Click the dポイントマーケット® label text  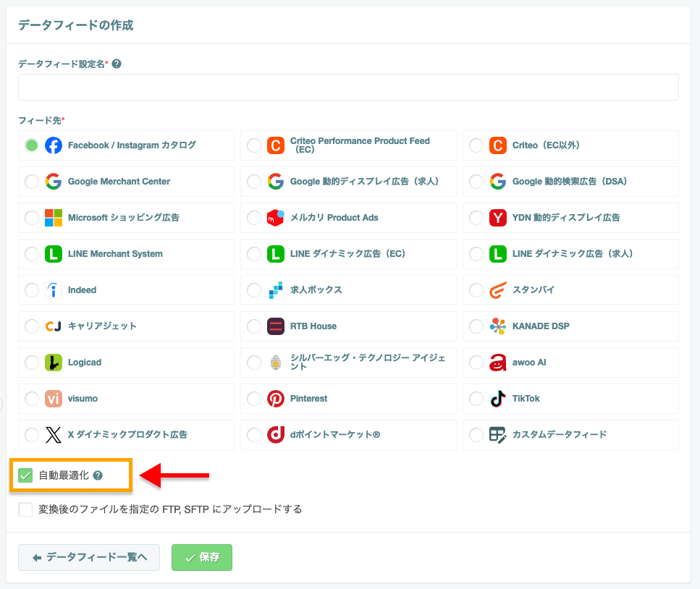[335, 435]
